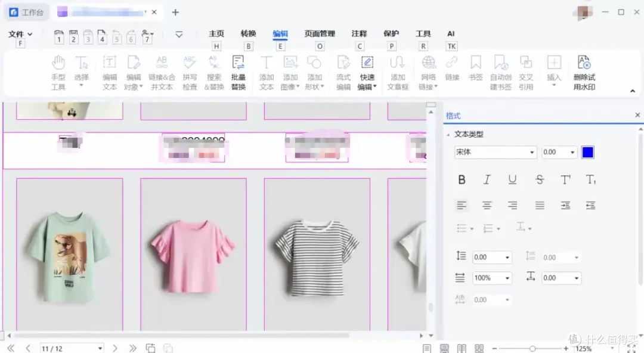Collapse the ribbon with chevron arrow
Screen dimensions: 644x353
(633, 91)
